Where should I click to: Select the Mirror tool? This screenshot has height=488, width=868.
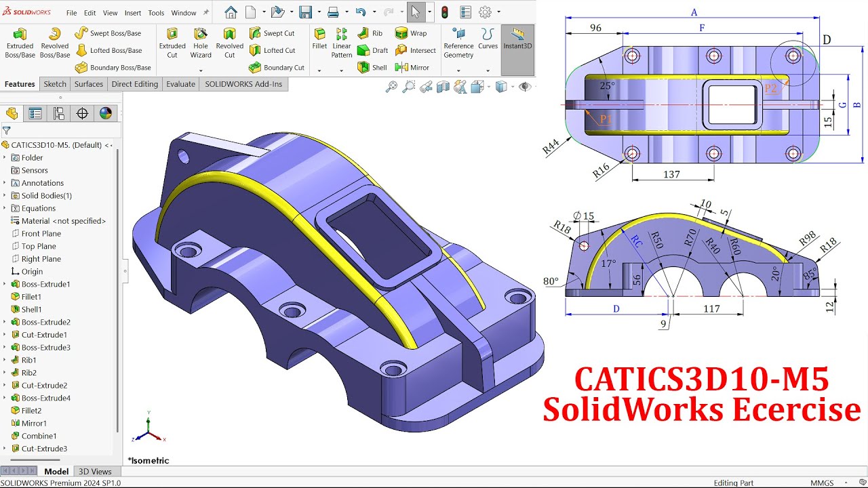tap(412, 67)
